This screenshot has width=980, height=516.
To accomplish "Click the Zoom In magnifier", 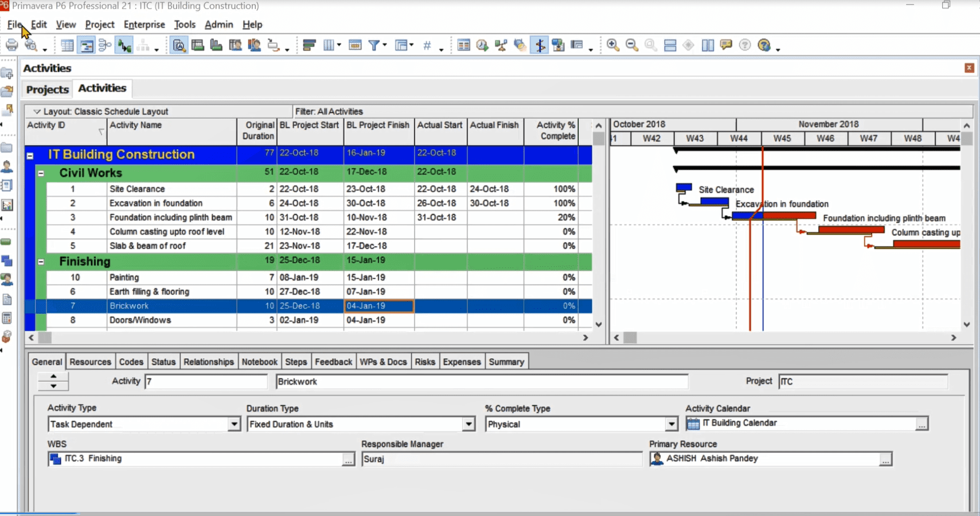I will (613, 45).
